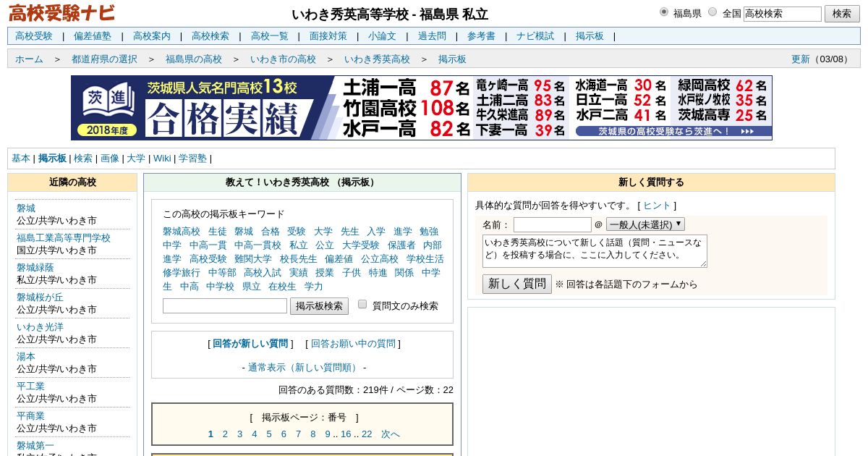The width and height of the screenshot is (868, 456).
Task: Open いわき秀英高校 breadcrumb
Action: tap(377, 59)
